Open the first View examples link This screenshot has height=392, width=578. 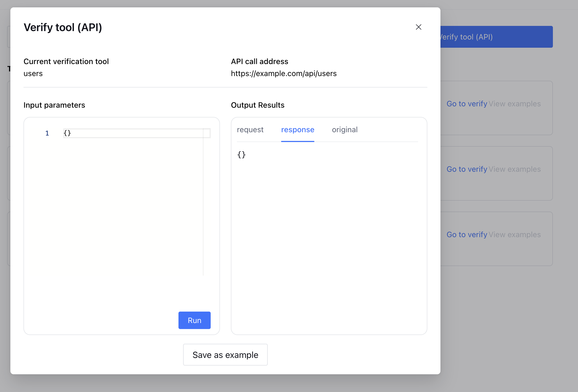click(x=514, y=104)
